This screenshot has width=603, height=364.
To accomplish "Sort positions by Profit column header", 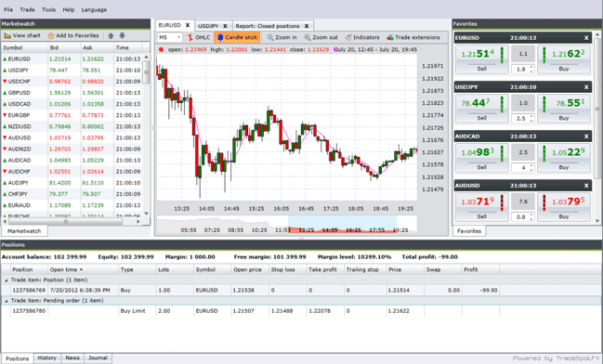I will click(x=480, y=269).
